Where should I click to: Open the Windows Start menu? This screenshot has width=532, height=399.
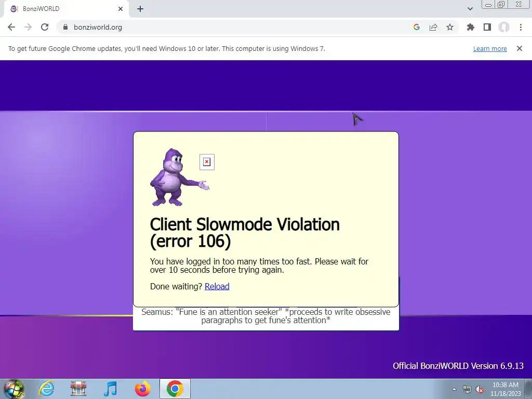tap(14, 389)
